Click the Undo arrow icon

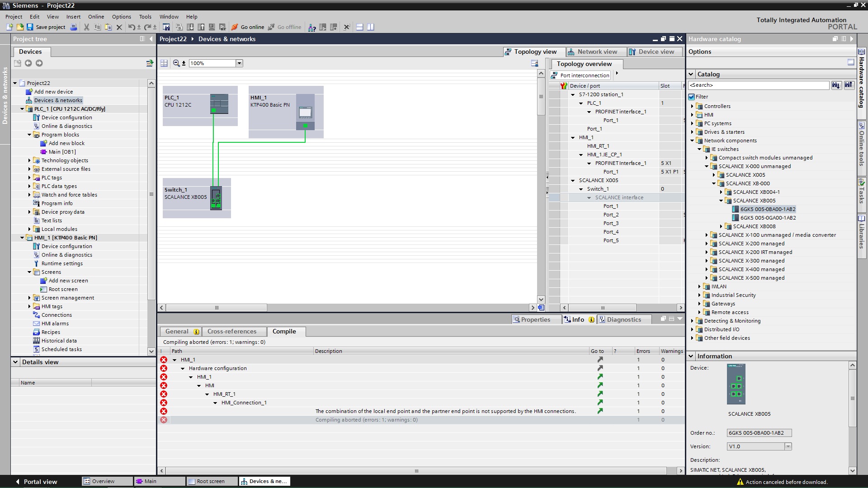[131, 27]
